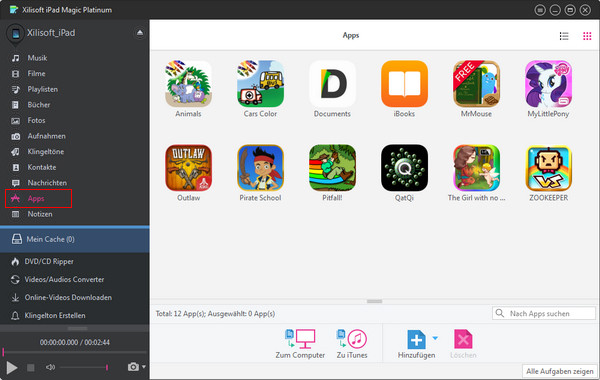The image size is (600, 380).
Task: Open the Animals app icon
Action: (x=188, y=84)
